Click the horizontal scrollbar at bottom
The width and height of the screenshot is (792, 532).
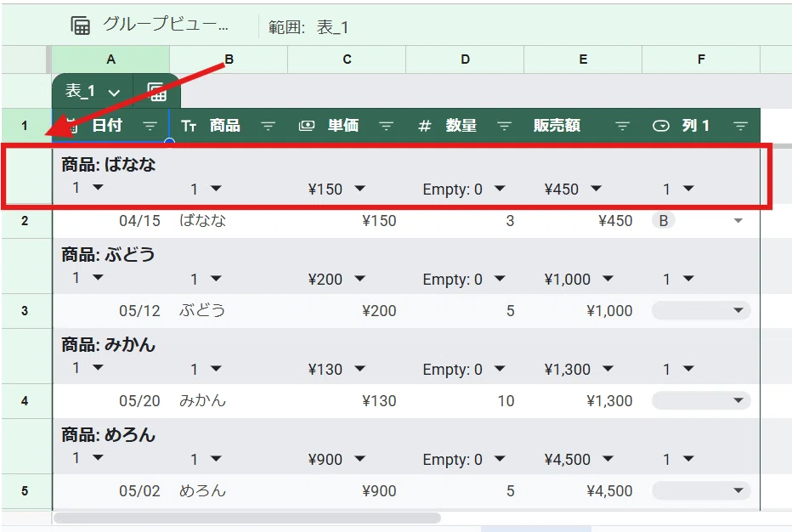tap(247, 518)
